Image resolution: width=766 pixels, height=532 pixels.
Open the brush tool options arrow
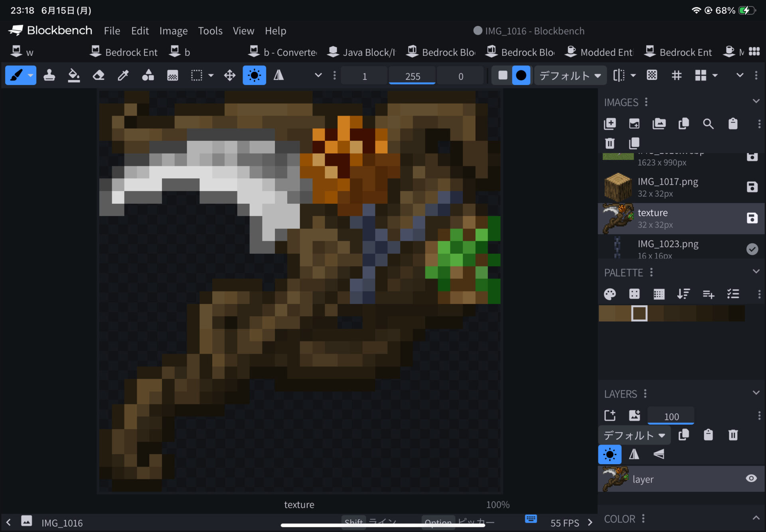pos(30,75)
